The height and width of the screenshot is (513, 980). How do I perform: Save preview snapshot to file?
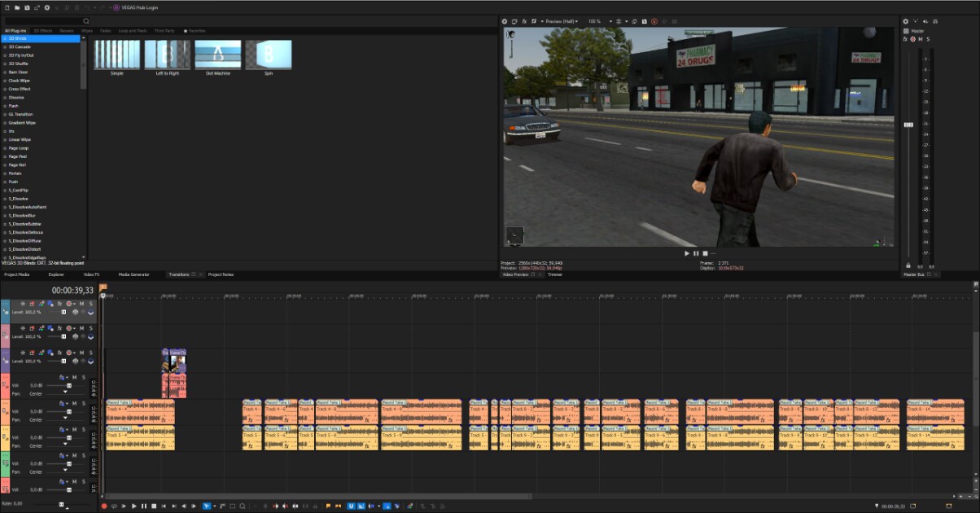click(x=645, y=21)
